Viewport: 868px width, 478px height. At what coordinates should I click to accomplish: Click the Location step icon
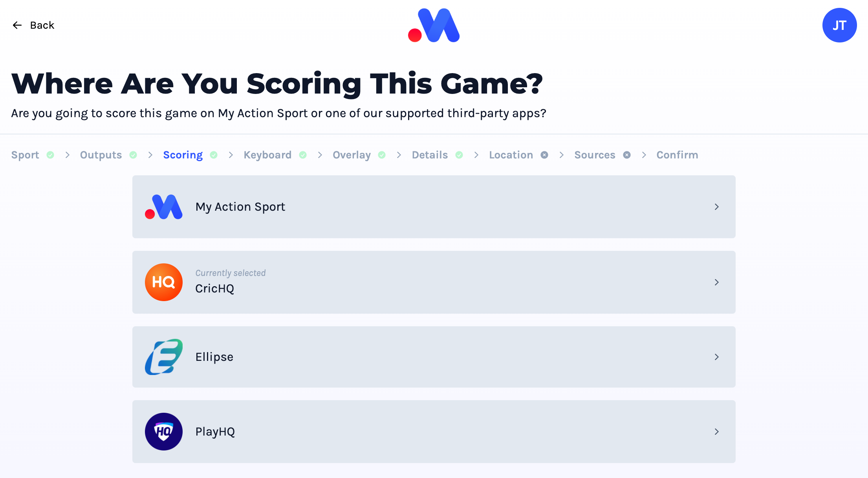(544, 155)
